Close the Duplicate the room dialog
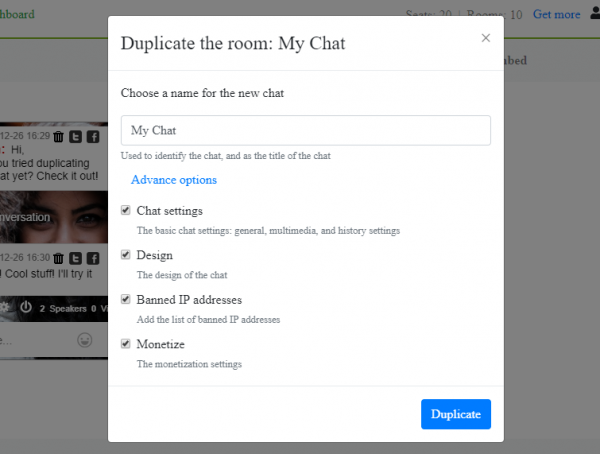This screenshot has height=454, width=600. (486, 38)
